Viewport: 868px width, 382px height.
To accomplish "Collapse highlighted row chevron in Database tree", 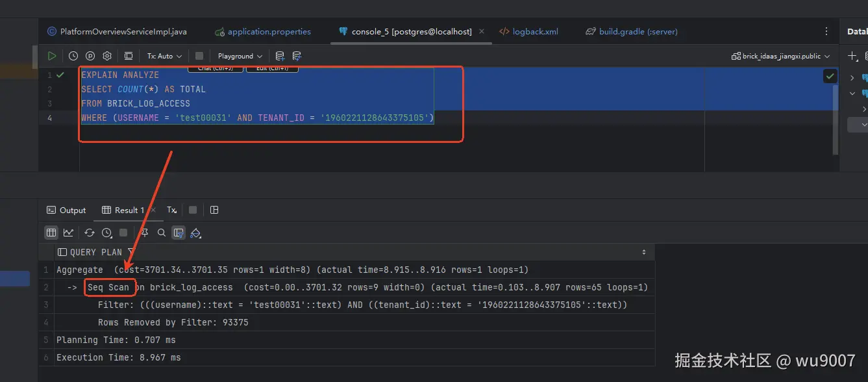I will (x=864, y=124).
